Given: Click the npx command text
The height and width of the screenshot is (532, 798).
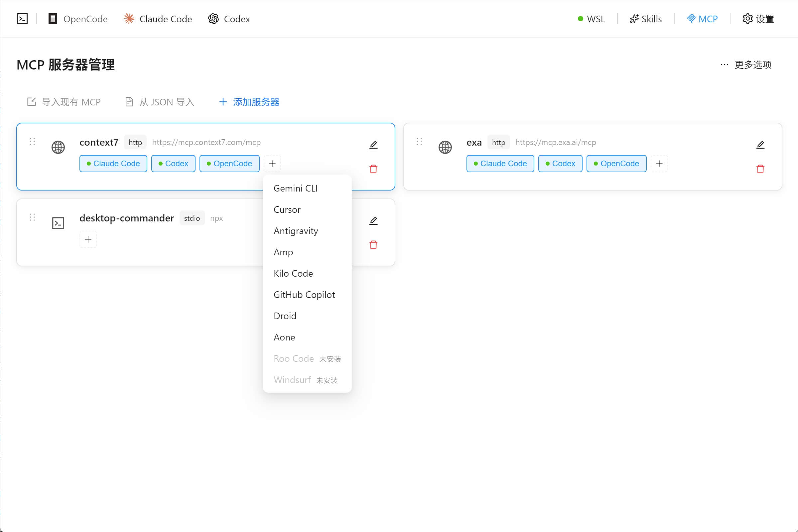Looking at the screenshot, I should (216, 218).
